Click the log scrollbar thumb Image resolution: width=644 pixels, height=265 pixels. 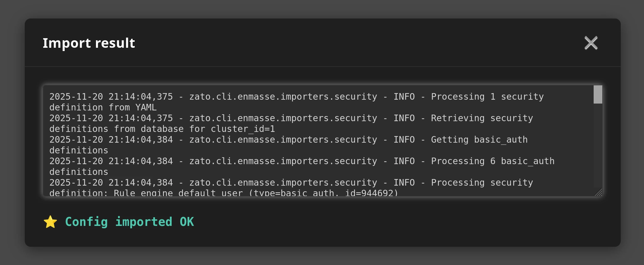click(x=598, y=95)
